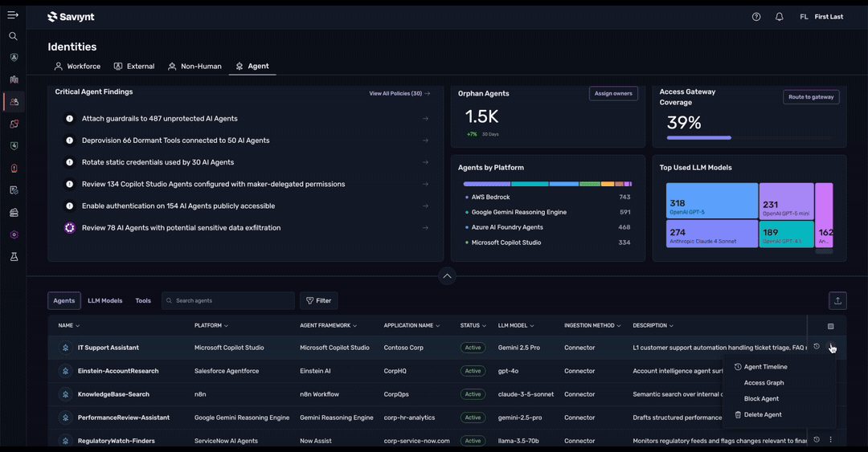Screen dimensions: 868x452
Task: Click the AWS Bedrock platform entry
Action: [x=547, y=197]
